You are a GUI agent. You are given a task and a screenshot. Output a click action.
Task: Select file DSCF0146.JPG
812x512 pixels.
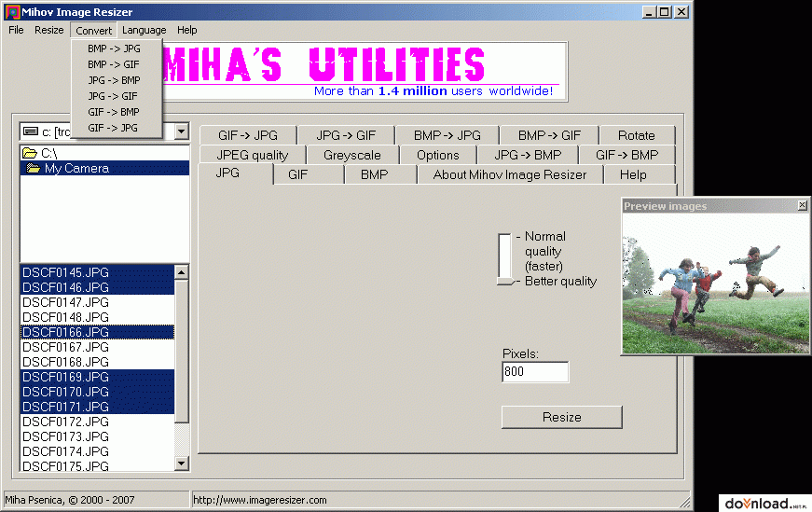(97, 287)
